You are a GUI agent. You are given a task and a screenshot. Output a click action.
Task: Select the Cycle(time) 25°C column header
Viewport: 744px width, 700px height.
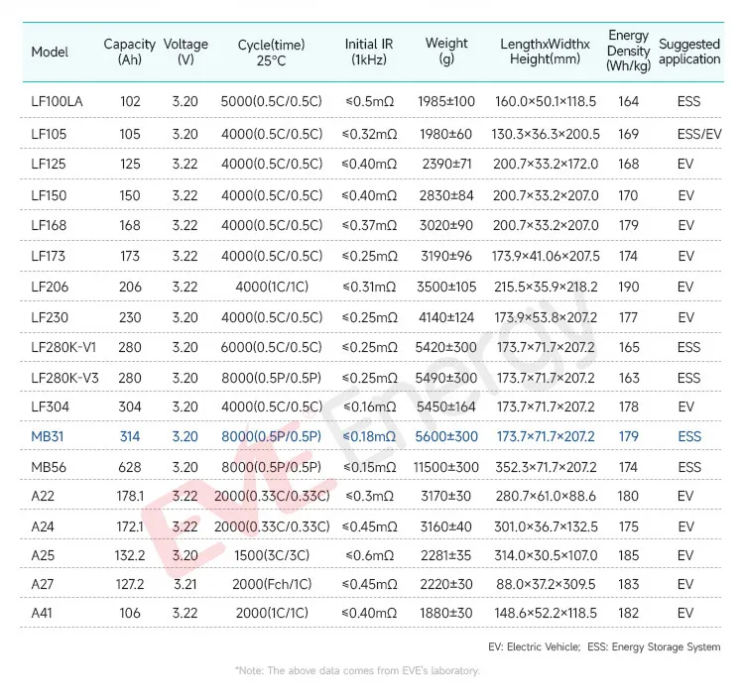point(271,52)
